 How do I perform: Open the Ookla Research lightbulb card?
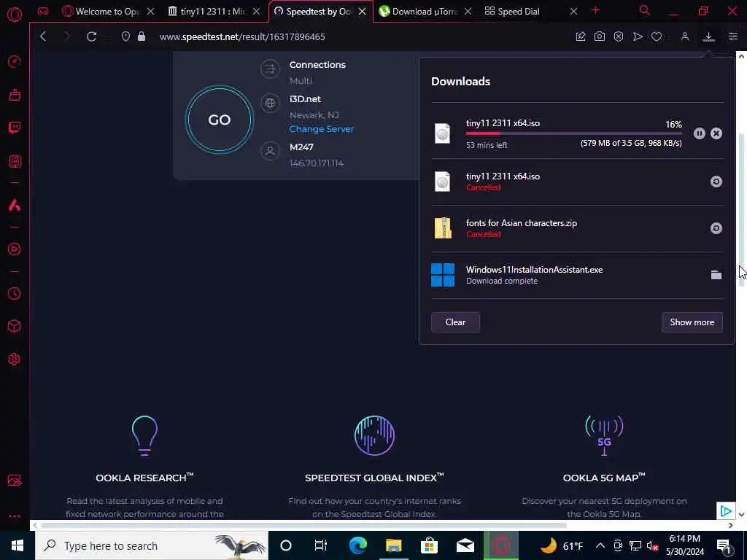click(144, 435)
